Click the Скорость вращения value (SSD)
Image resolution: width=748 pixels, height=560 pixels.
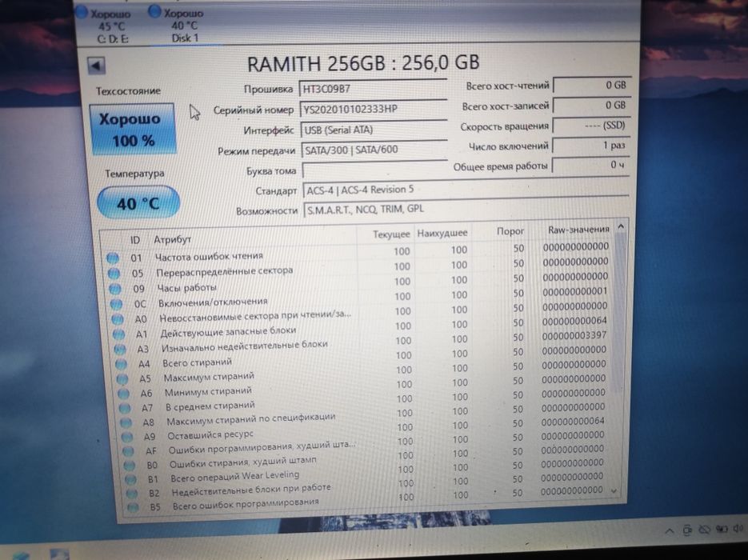pyautogui.click(x=591, y=126)
